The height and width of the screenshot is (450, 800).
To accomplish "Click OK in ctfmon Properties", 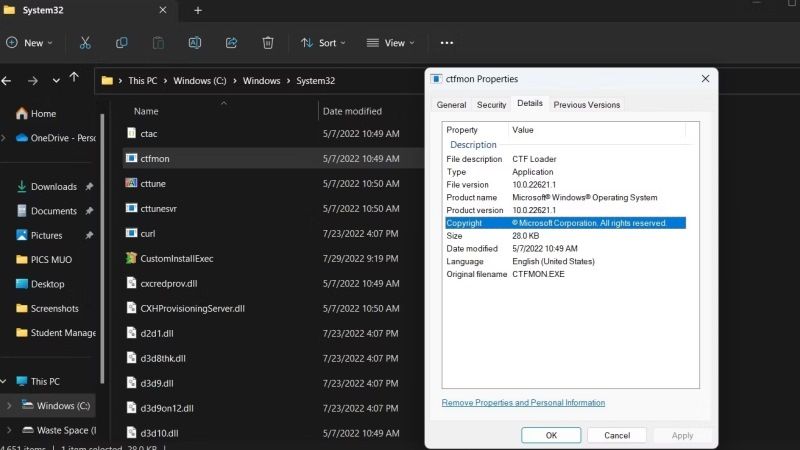I will [551, 435].
